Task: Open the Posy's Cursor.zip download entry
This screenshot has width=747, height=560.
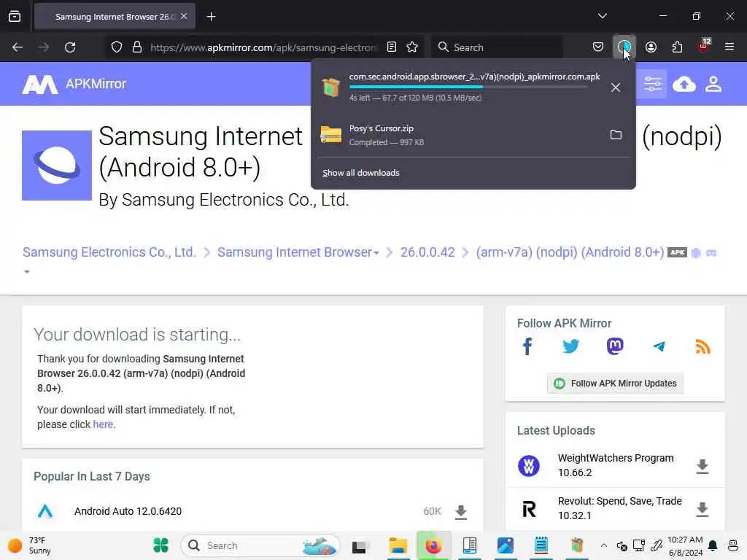Action: click(x=460, y=135)
